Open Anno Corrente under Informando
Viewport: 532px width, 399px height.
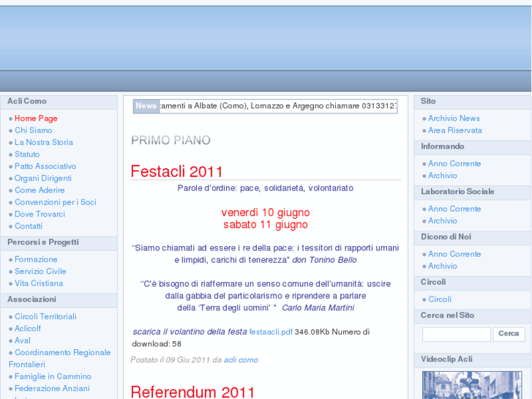[x=454, y=164]
